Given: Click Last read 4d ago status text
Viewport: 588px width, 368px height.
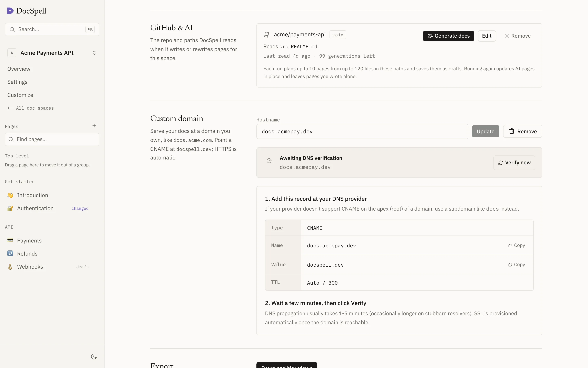Looking at the screenshot, I should pos(287,56).
